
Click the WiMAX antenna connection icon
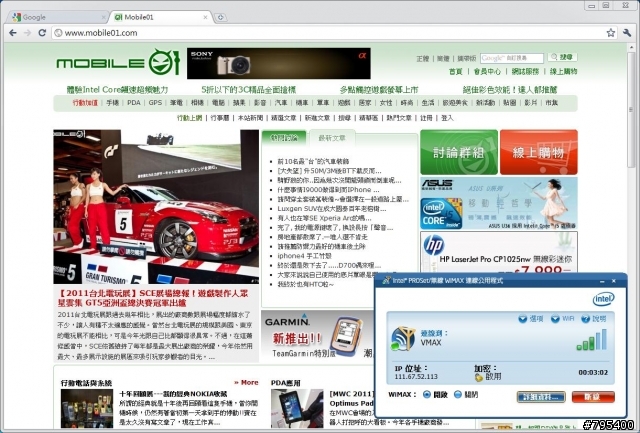pos(402,339)
